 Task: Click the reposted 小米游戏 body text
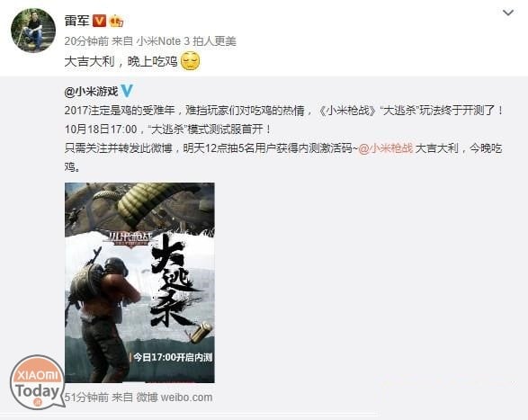283,139
